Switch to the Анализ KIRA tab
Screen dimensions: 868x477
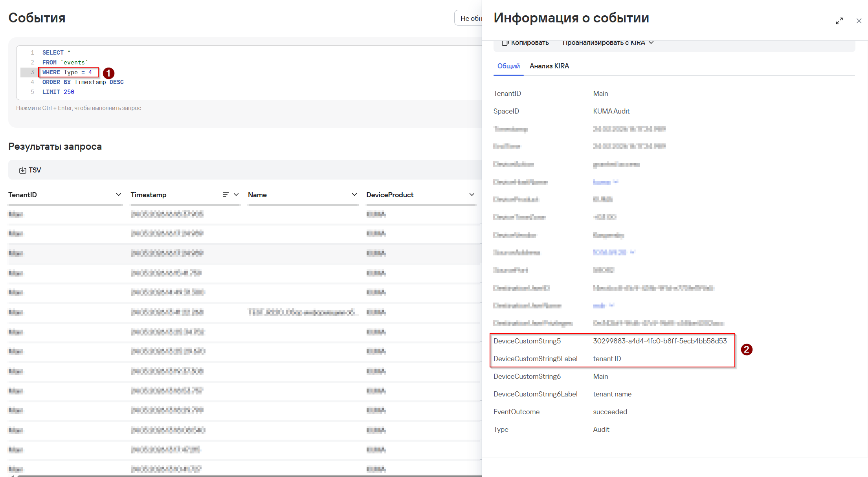pyautogui.click(x=549, y=66)
